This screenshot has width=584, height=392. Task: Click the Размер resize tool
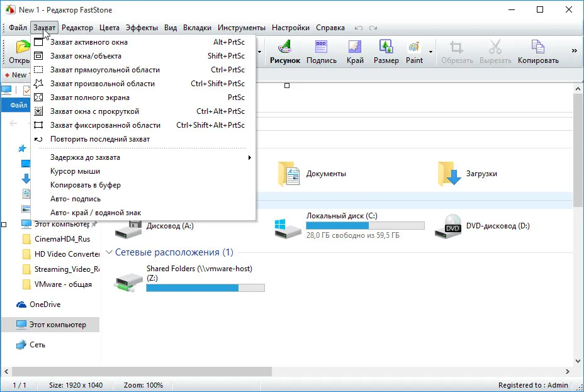[386, 52]
